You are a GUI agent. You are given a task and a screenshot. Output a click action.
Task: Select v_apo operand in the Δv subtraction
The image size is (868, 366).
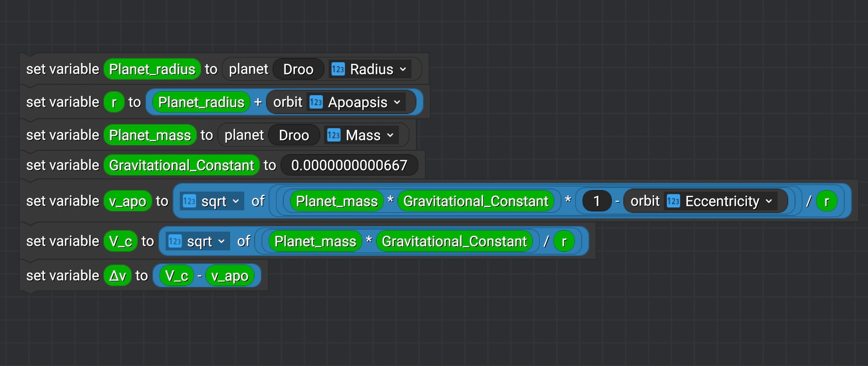pos(230,276)
